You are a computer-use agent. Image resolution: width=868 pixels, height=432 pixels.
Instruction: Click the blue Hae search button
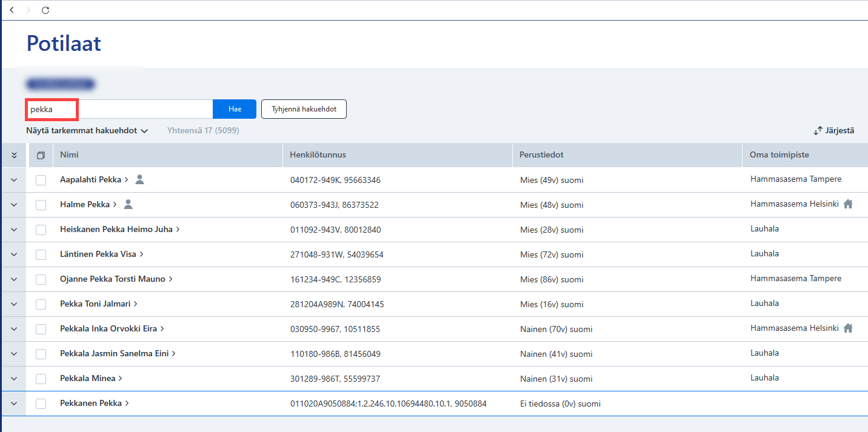coord(235,109)
